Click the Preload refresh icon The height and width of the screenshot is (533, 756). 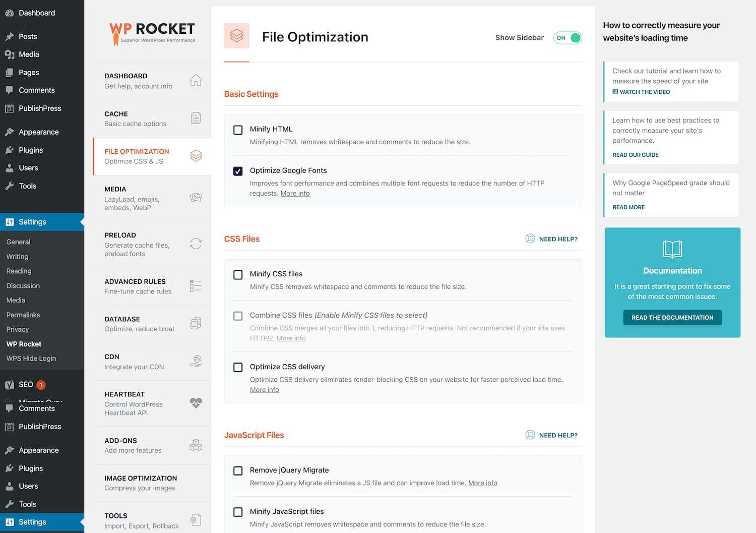coord(196,244)
